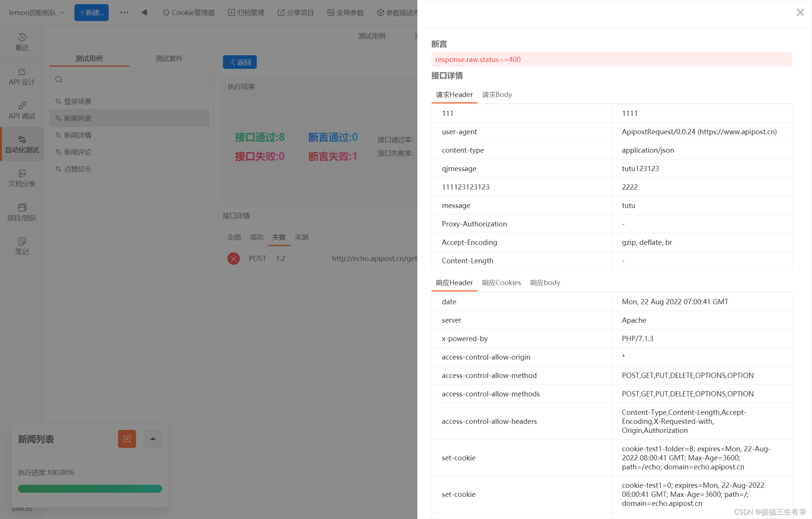Collapse the 新闻列表 progress card
The width and height of the screenshot is (812, 519).
click(x=153, y=439)
